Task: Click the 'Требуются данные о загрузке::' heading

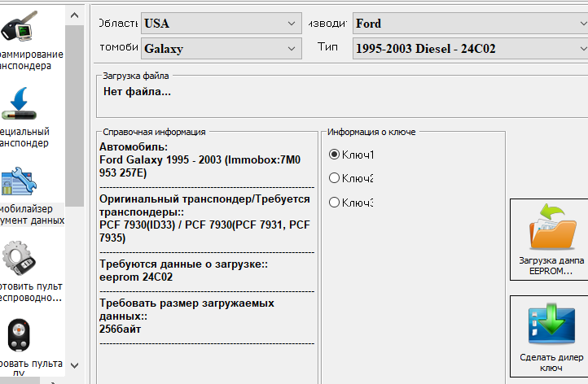Action: [183, 264]
